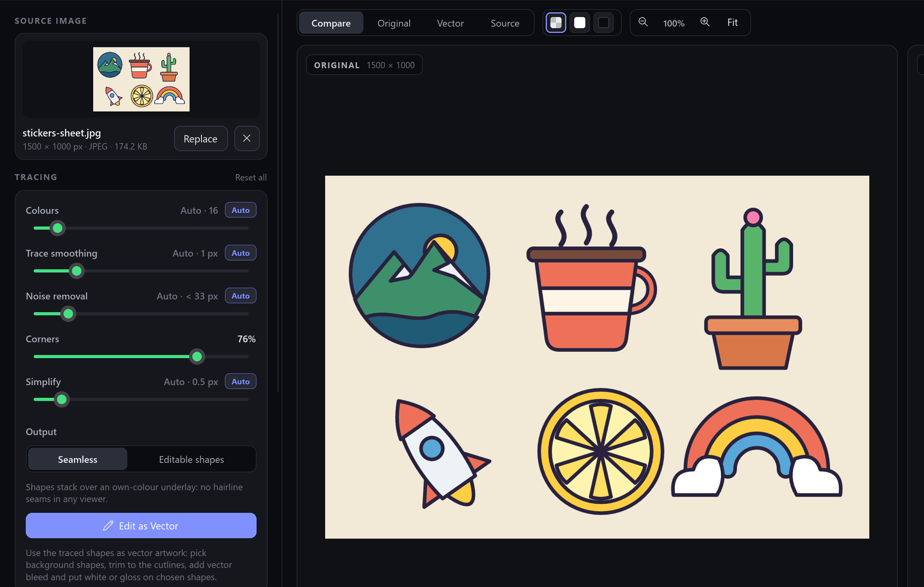The width and height of the screenshot is (924, 587).
Task: Select the dark background option
Action: [604, 23]
